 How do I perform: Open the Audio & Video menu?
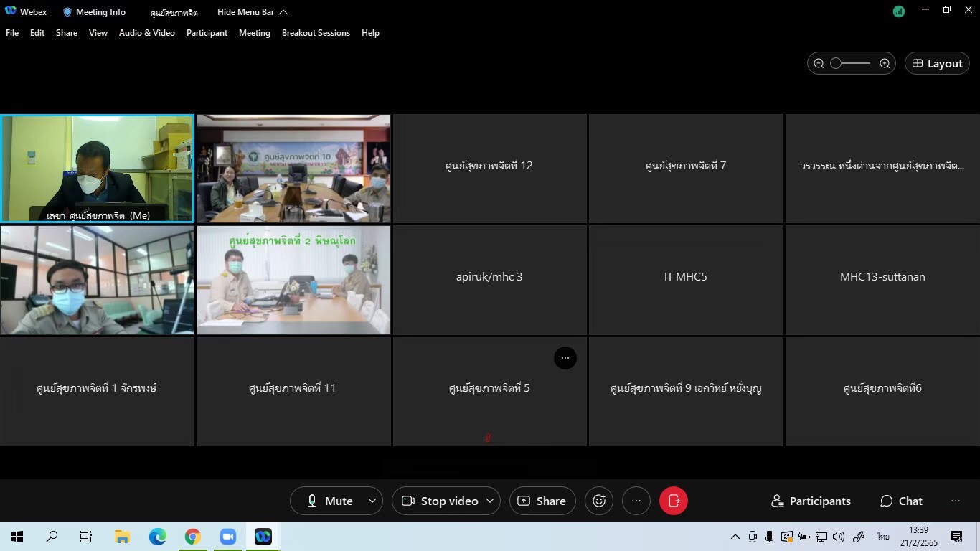point(146,33)
